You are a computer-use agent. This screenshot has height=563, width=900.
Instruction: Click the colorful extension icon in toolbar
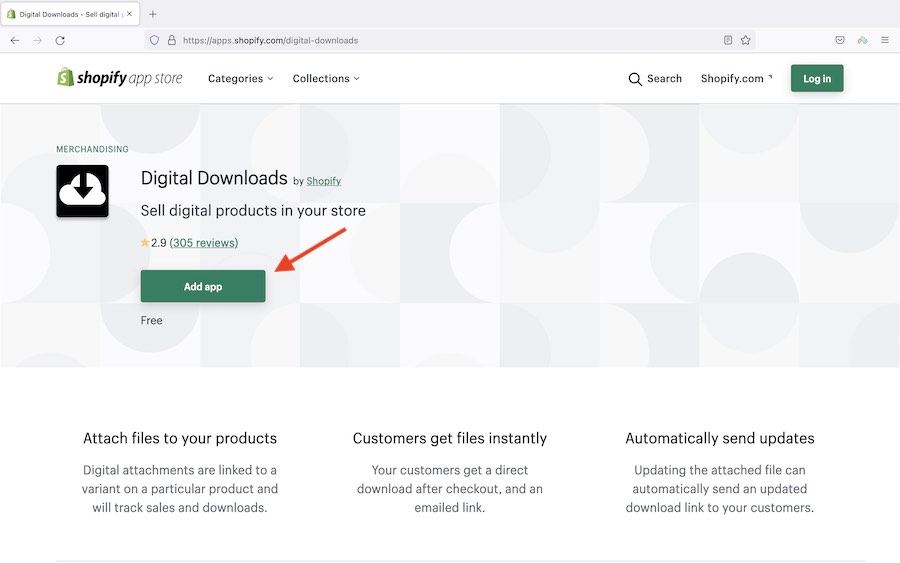pos(862,40)
